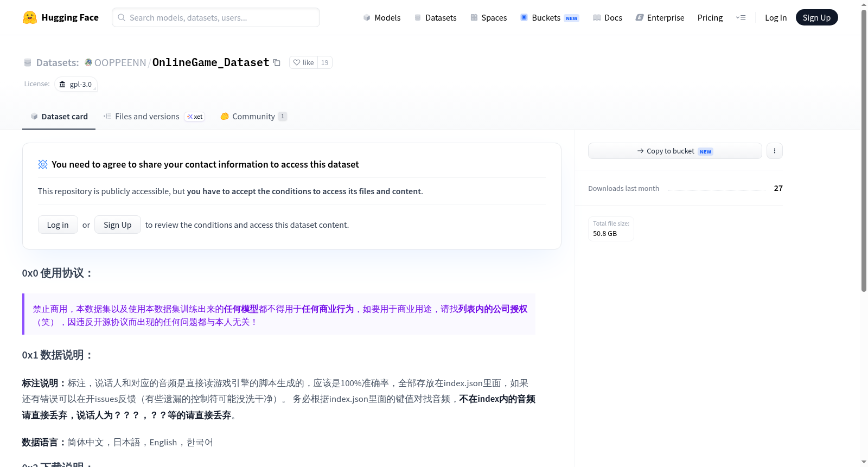Viewport: 868px width, 467px height.
Task: Go to the Pricing page
Action: coord(710,17)
